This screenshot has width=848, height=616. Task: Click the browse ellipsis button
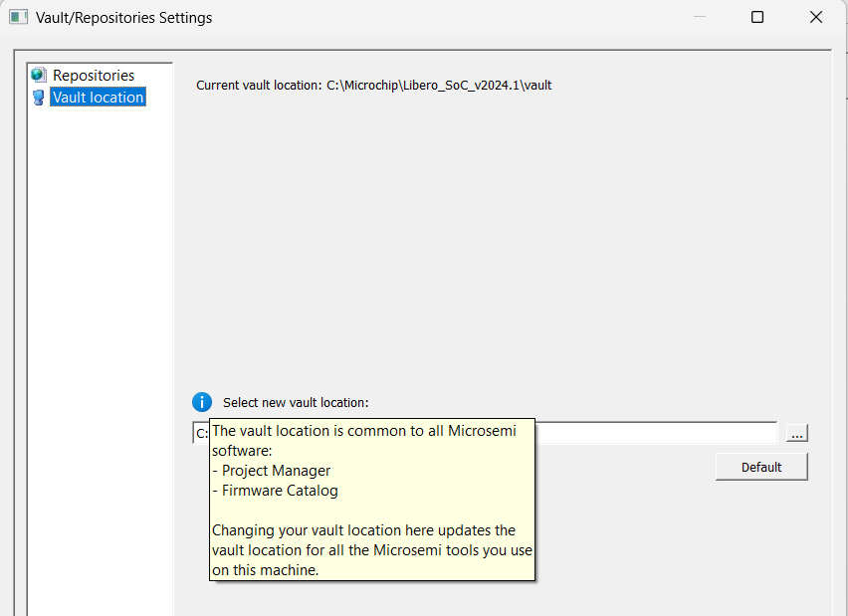click(x=796, y=433)
